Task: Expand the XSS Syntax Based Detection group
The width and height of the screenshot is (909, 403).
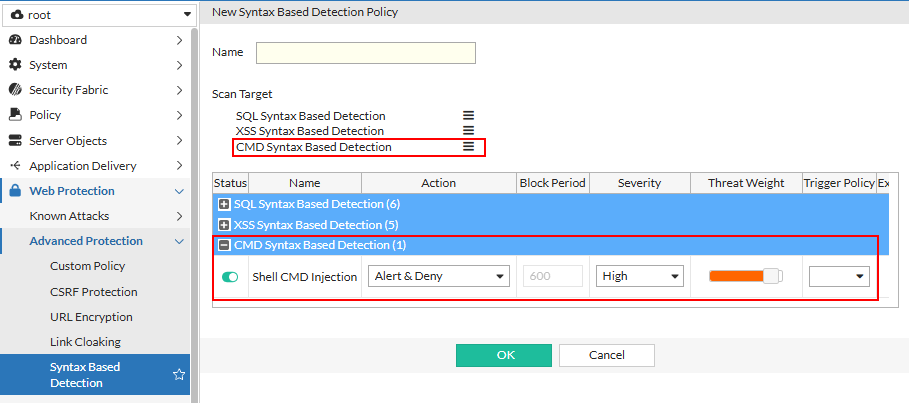Action: [224, 225]
